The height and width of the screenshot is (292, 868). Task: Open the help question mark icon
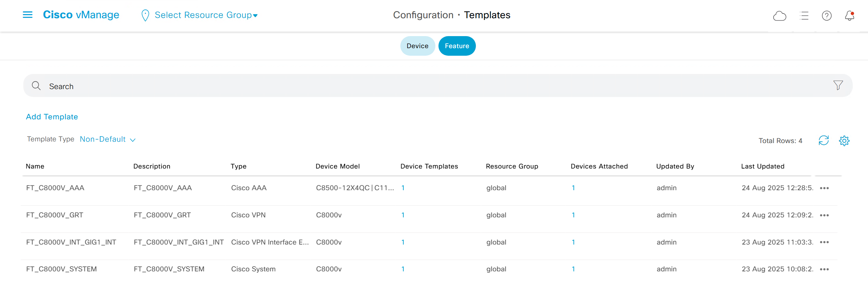pos(826,16)
